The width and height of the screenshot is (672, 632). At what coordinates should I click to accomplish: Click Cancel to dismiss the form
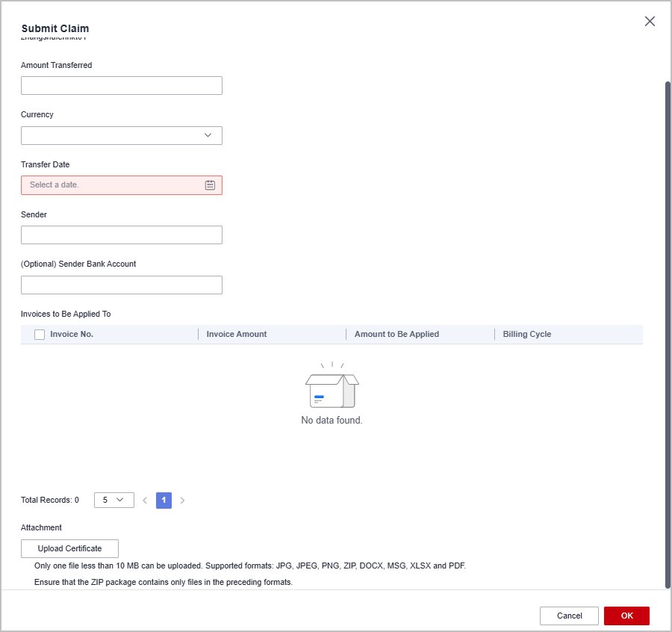(x=569, y=616)
